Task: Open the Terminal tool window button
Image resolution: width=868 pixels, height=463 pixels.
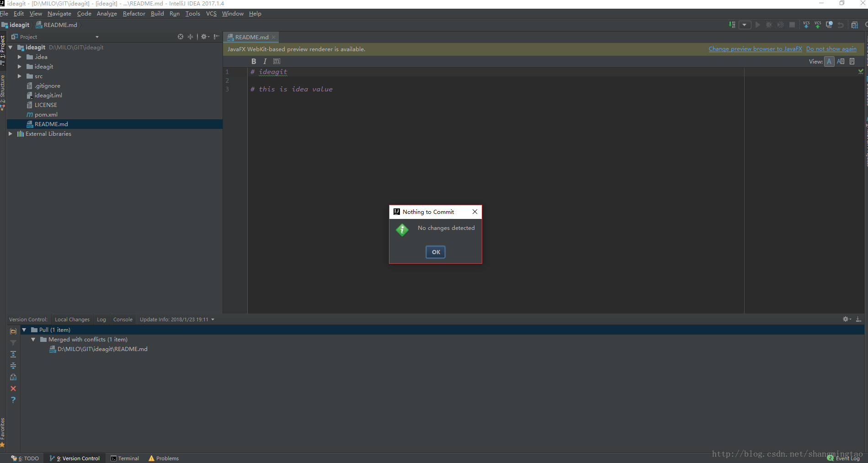Action: tap(125, 458)
